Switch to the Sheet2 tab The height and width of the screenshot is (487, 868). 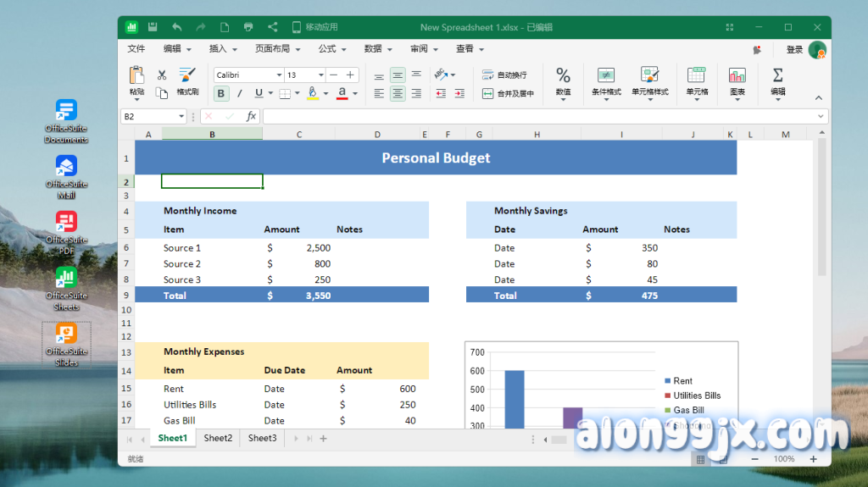[x=218, y=438]
